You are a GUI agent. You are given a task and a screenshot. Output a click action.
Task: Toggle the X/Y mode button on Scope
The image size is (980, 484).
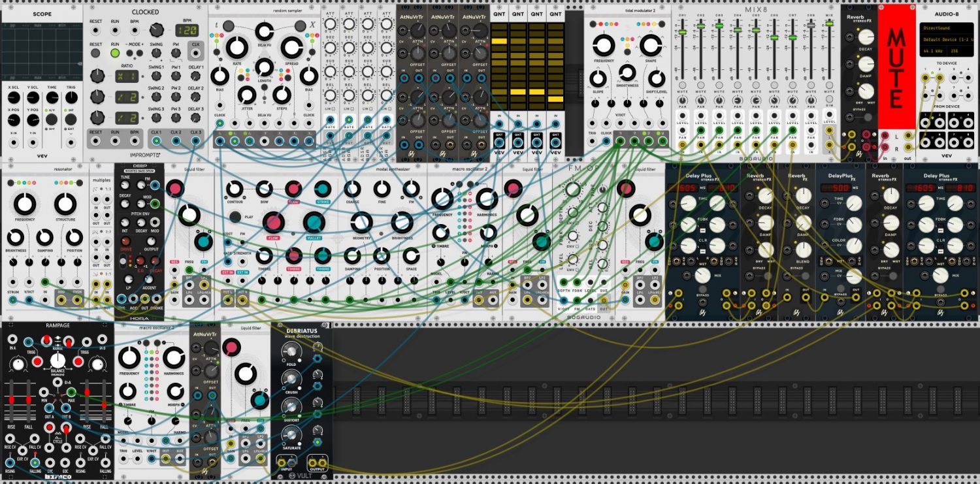(51, 119)
